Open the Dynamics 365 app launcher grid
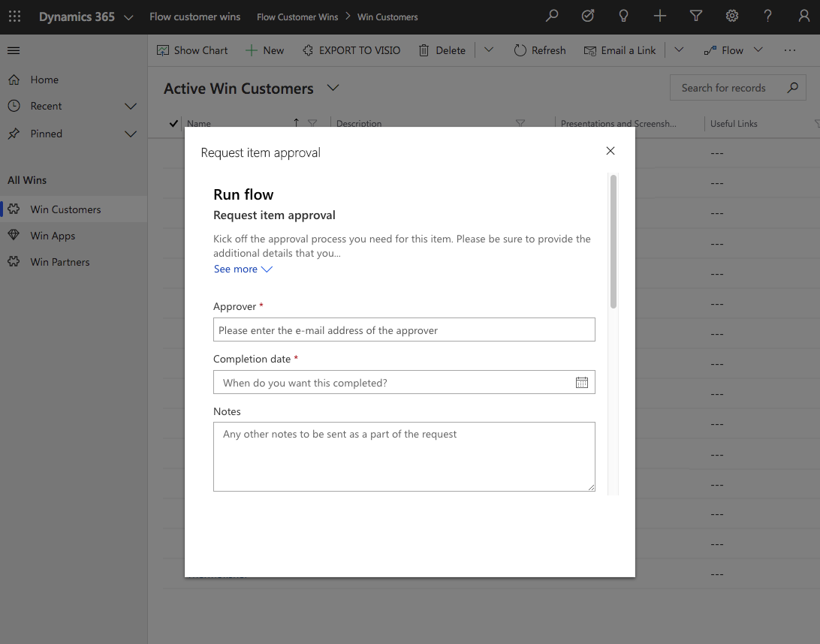This screenshot has width=820, height=644. pos(14,16)
